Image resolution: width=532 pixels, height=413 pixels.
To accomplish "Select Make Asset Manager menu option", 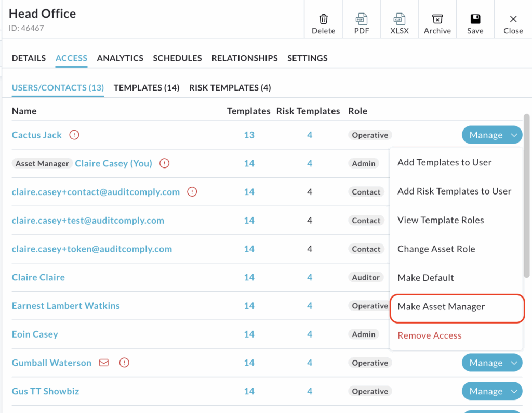I will 441,307.
